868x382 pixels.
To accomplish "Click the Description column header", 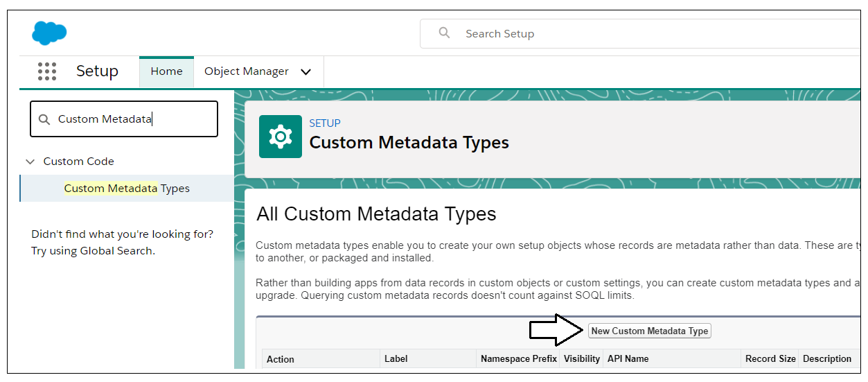I will (x=827, y=358).
